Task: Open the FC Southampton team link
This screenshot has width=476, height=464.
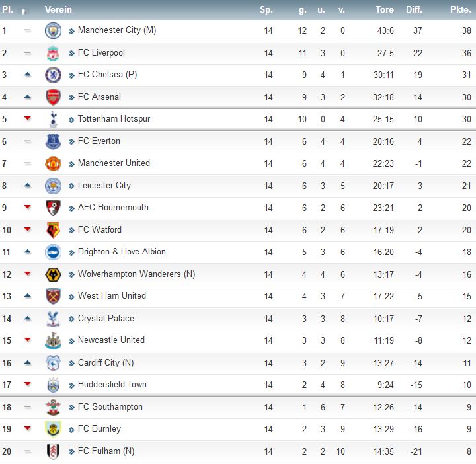Action: point(110,407)
